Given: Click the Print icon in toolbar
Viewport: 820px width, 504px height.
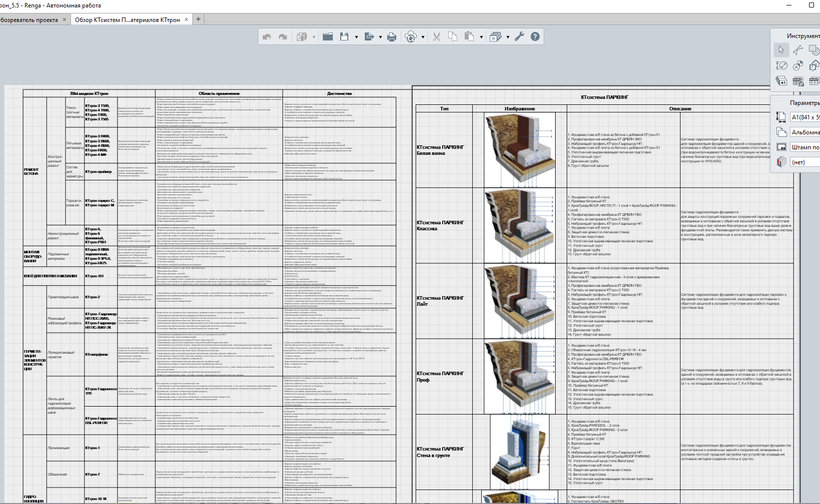Looking at the screenshot, I should tap(392, 36).
